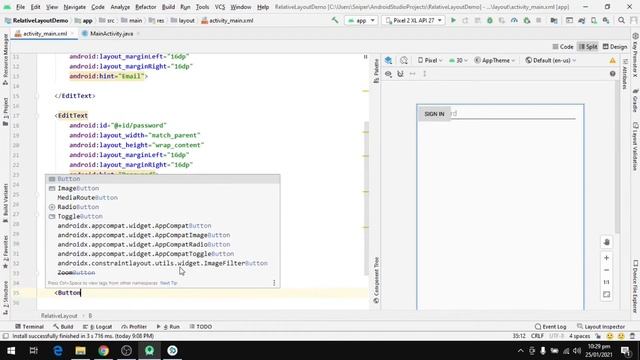The width and height of the screenshot is (640, 360).
Task: Open Layout Validation side panel
Action: (636, 146)
